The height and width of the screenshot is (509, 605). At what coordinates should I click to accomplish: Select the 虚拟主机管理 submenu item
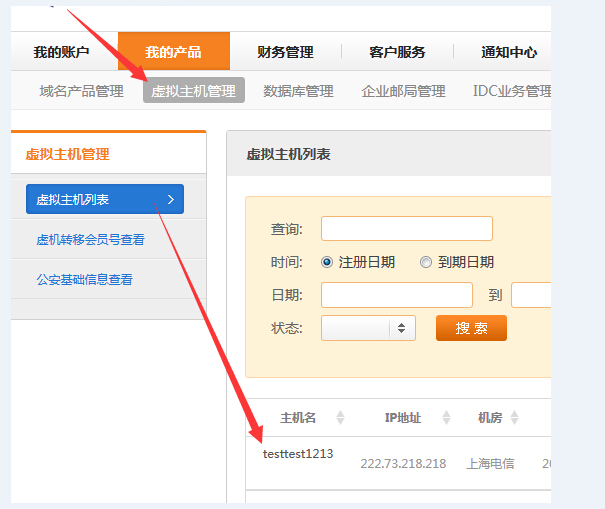[x=194, y=91]
